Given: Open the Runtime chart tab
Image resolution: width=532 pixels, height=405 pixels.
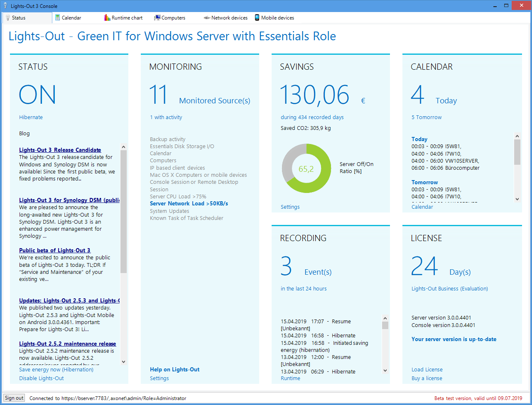Looking at the screenshot, I should click(127, 18).
